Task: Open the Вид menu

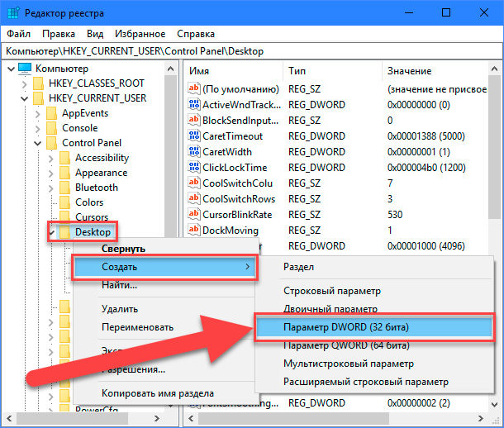Action: click(95, 34)
